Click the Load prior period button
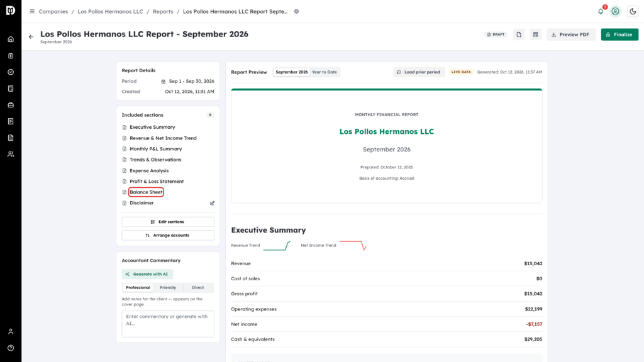Screen dimensions: 644x362 418,72
